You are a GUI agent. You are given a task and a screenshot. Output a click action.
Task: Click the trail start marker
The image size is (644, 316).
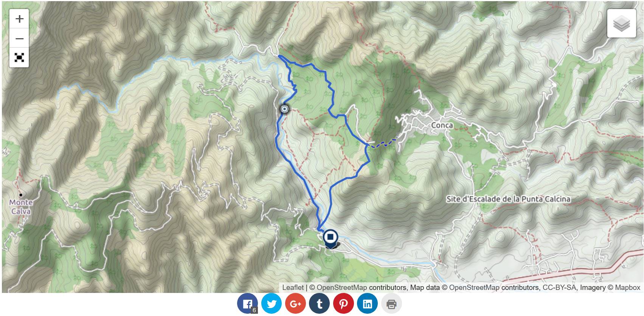click(284, 109)
